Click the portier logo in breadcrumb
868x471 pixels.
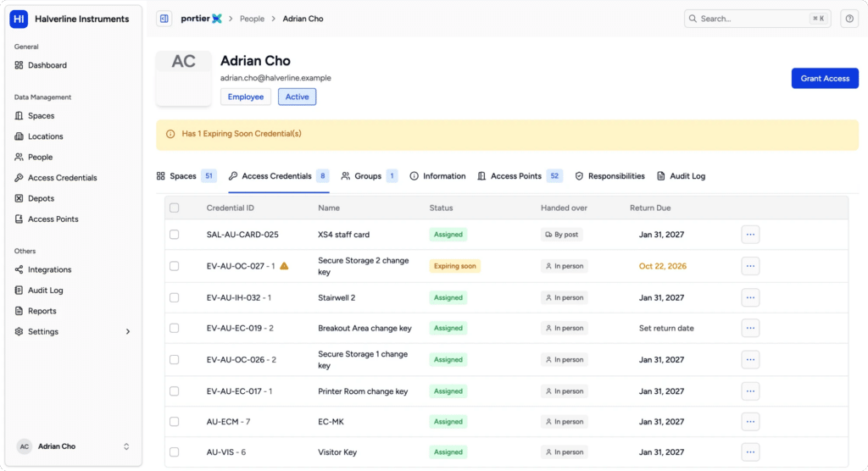point(202,19)
